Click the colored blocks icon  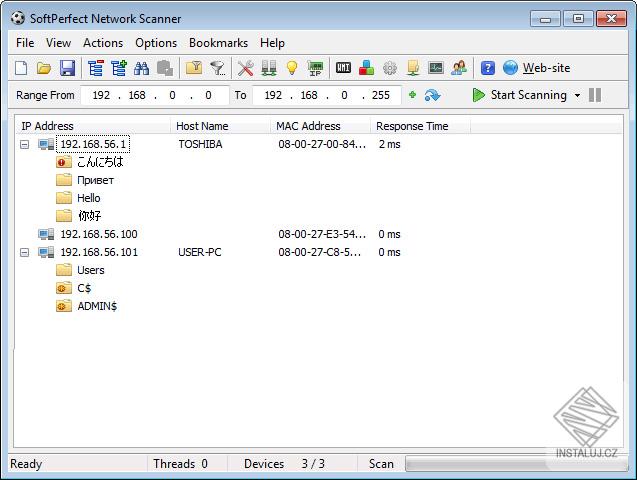coord(366,68)
